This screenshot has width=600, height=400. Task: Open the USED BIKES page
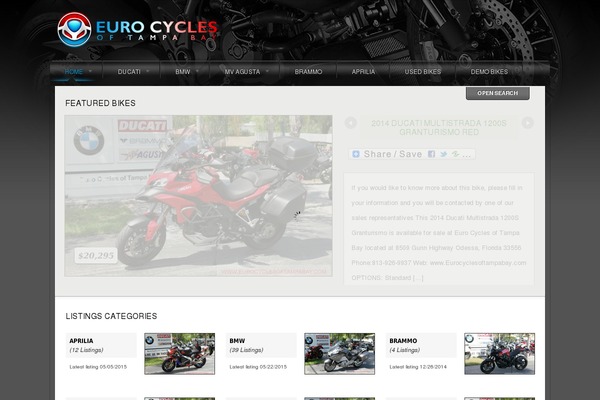pyautogui.click(x=423, y=72)
